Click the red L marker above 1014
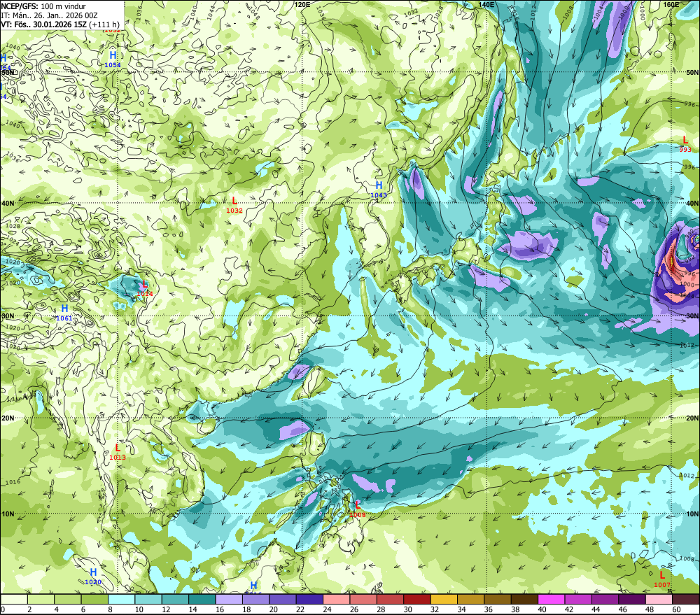The width and height of the screenshot is (700, 615). 145,284
